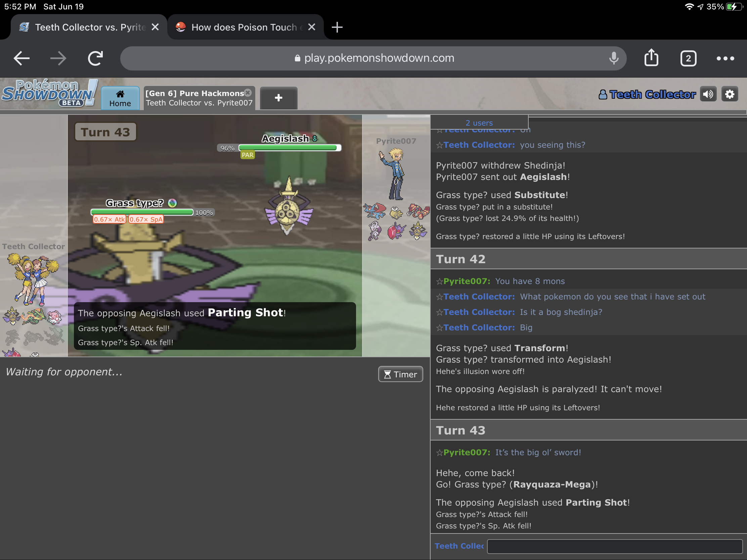This screenshot has height=560, width=747.
Task: Mute sound with the speaker icon
Action: click(x=708, y=94)
